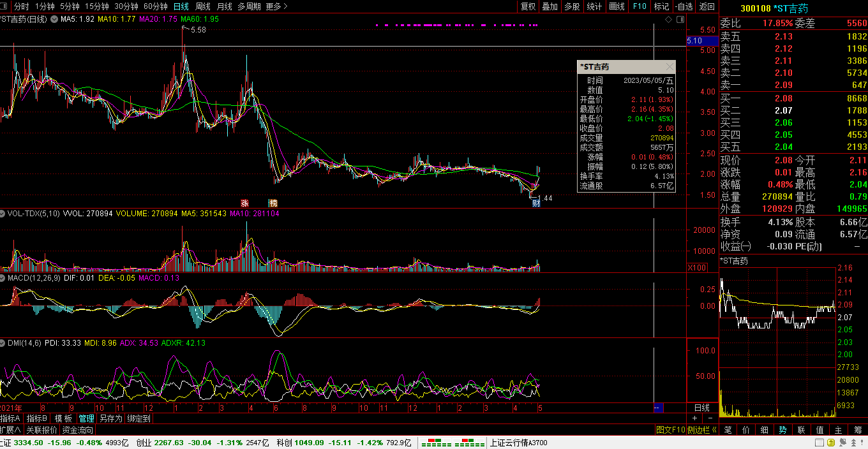
Task: Open F10 company information
Action: (640, 6)
